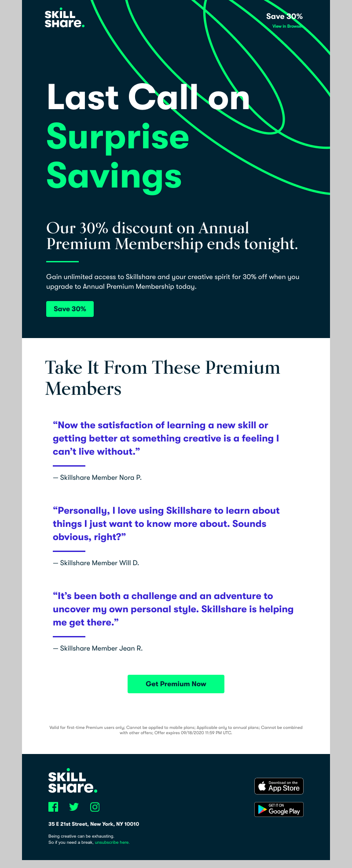This screenshot has width=352, height=868.
Task: Open the Facebook icon in the footer
Action: pyautogui.click(x=53, y=807)
